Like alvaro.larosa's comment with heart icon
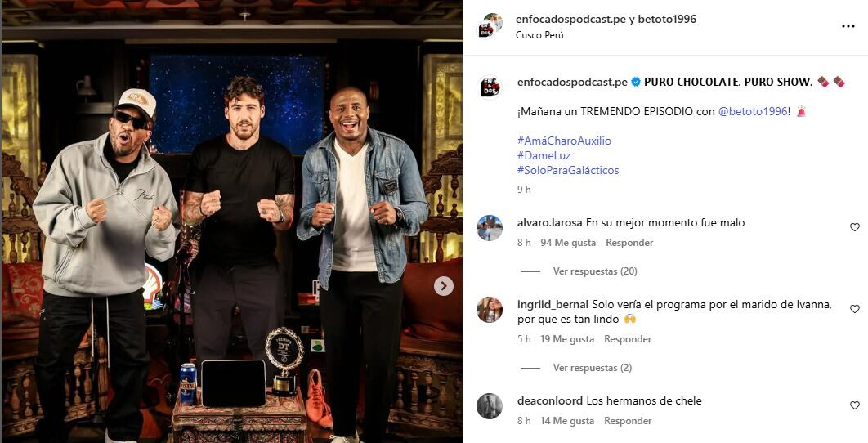 click(855, 227)
